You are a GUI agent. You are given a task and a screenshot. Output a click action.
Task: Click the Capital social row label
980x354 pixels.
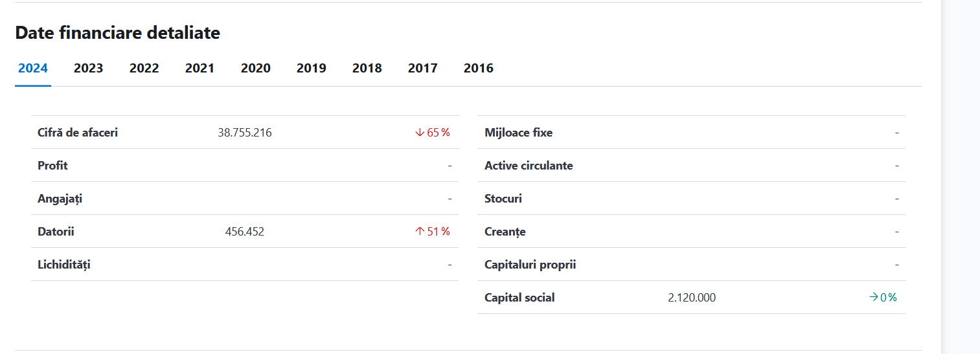coord(519,298)
